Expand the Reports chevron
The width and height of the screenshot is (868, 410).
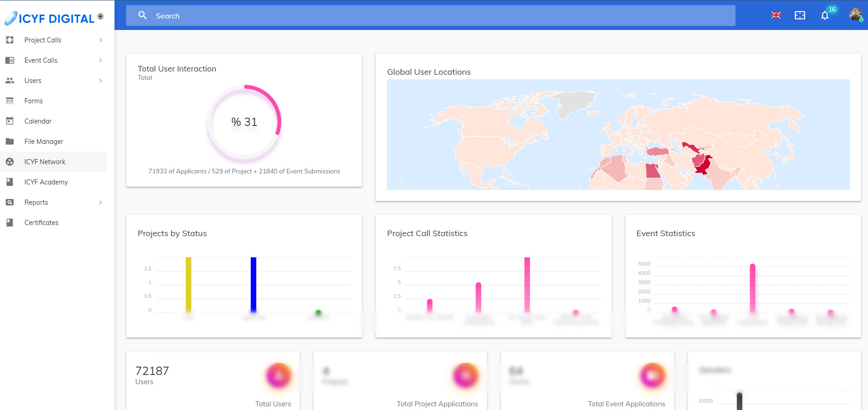click(x=101, y=202)
